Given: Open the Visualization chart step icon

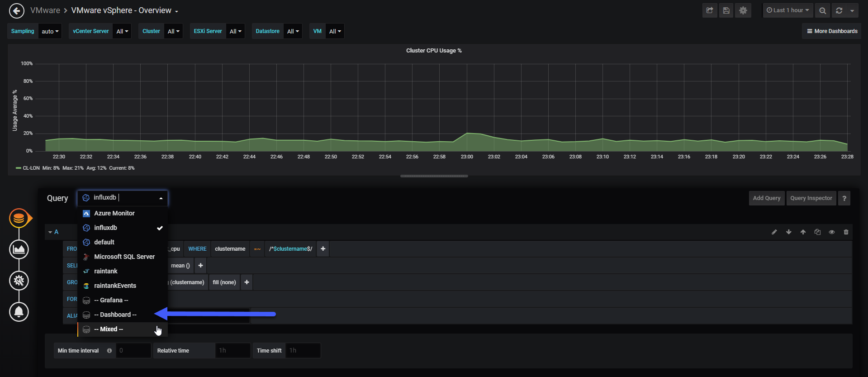Looking at the screenshot, I should pos(19,249).
